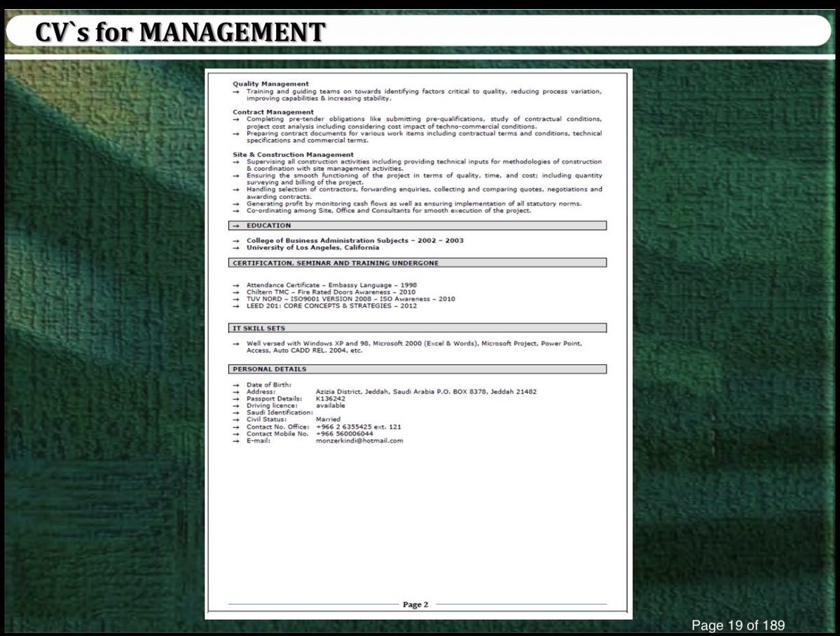Click the 'Page 2' footer of the CV
The height and width of the screenshot is (636, 840).
pos(415,604)
